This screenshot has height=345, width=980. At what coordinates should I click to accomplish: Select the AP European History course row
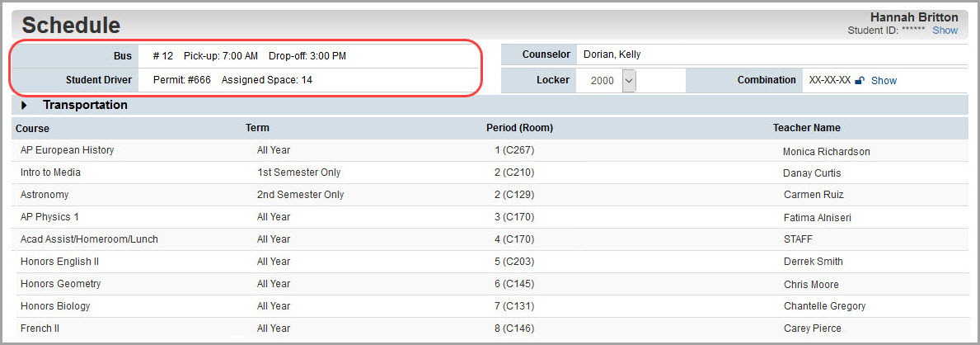point(490,151)
